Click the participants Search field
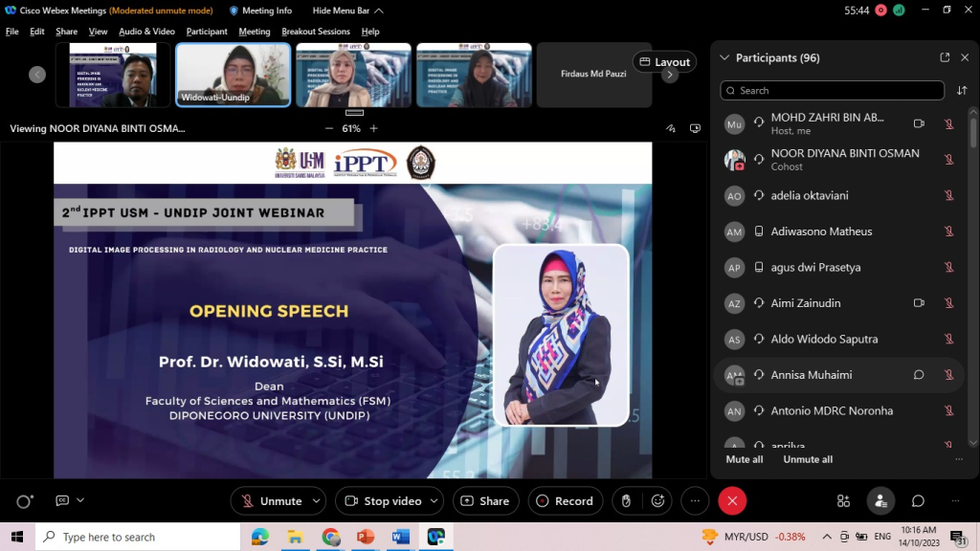This screenshot has height=551, width=980. [x=833, y=91]
